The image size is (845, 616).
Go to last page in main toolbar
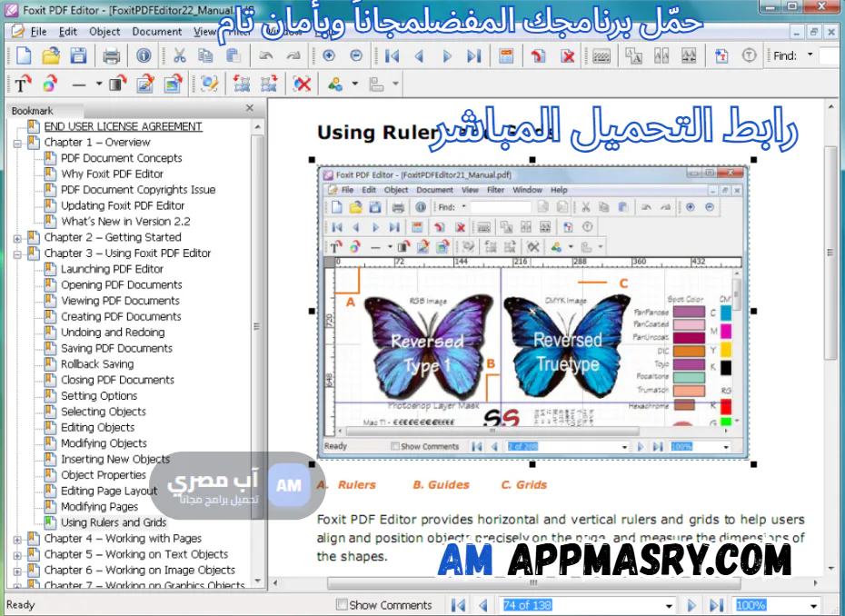(x=473, y=55)
